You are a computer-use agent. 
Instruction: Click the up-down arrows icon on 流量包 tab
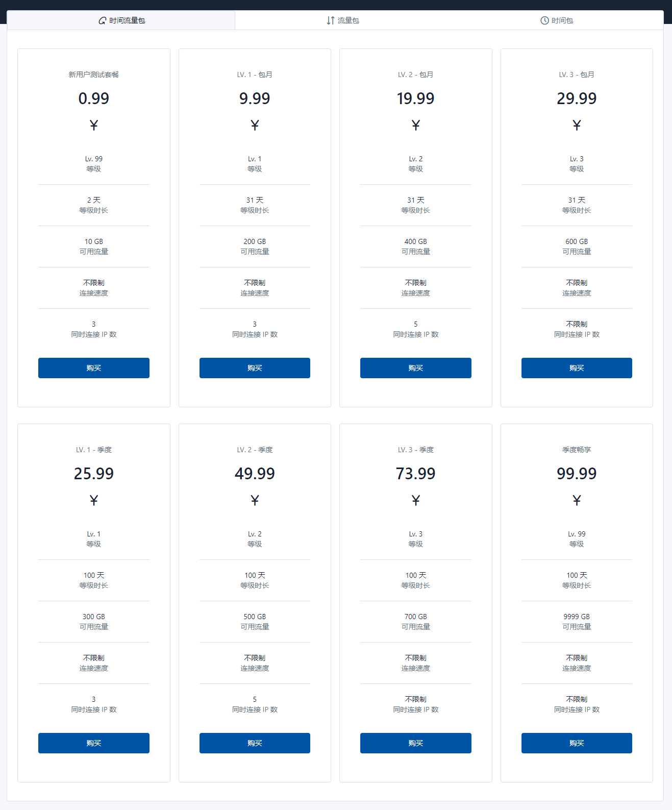click(x=331, y=20)
